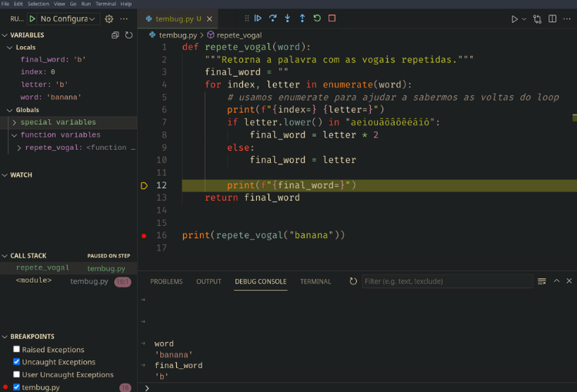Image resolution: width=577 pixels, height=392 pixels.
Task: Click the Step Out debug icon
Action: [302, 18]
